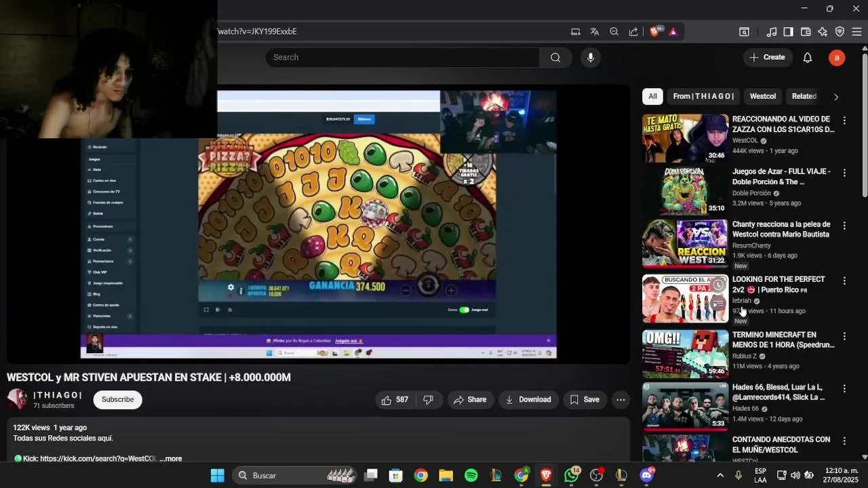Select the 'Westcol' filter chip

click(763, 96)
